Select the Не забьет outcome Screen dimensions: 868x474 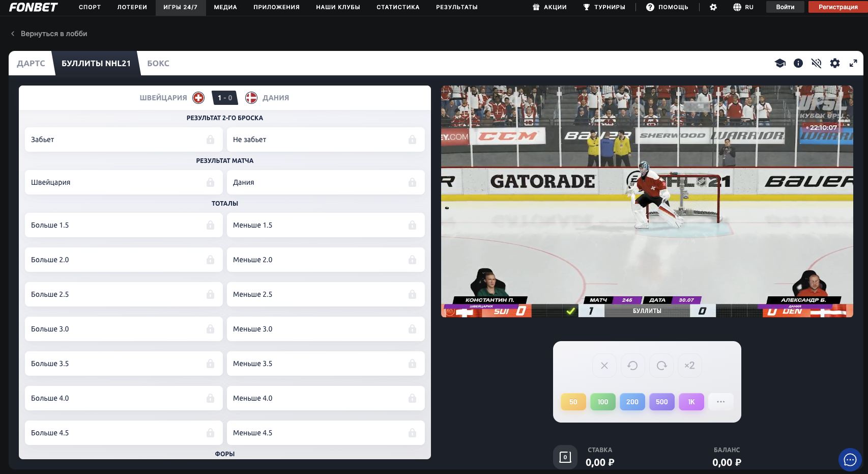pyautogui.click(x=326, y=140)
